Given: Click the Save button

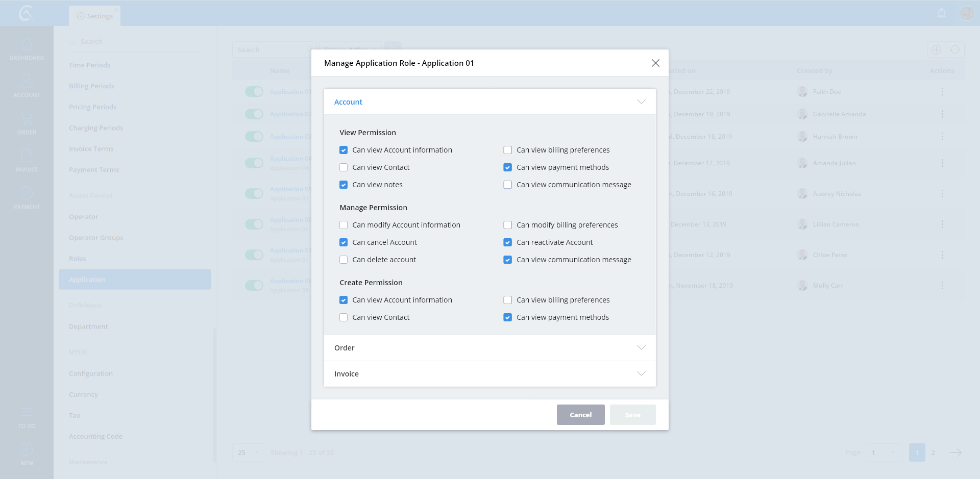Looking at the screenshot, I should coord(632,415).
